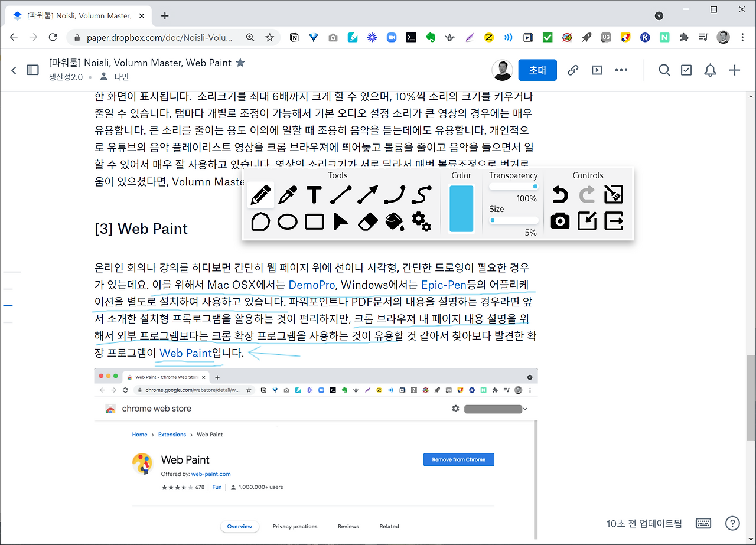
Task: Open the Chrome profile avatar
Action: tap(723, 37)
